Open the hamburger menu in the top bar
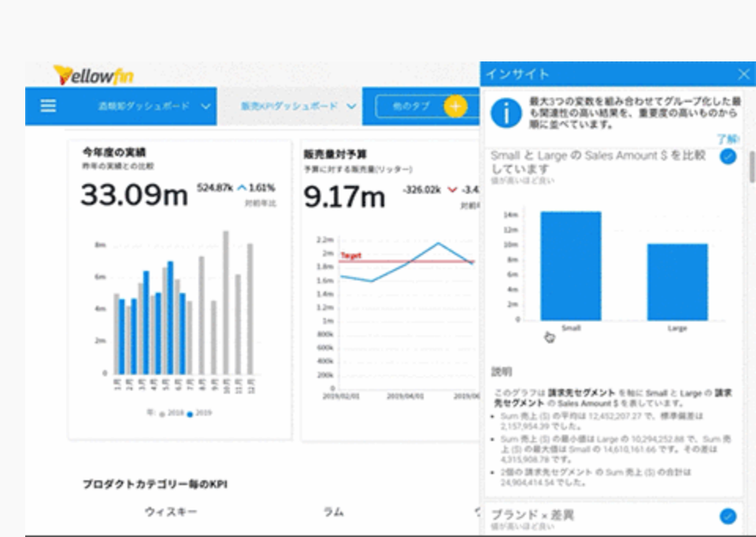The image size is (756, 537). click(x=48, y=106)
